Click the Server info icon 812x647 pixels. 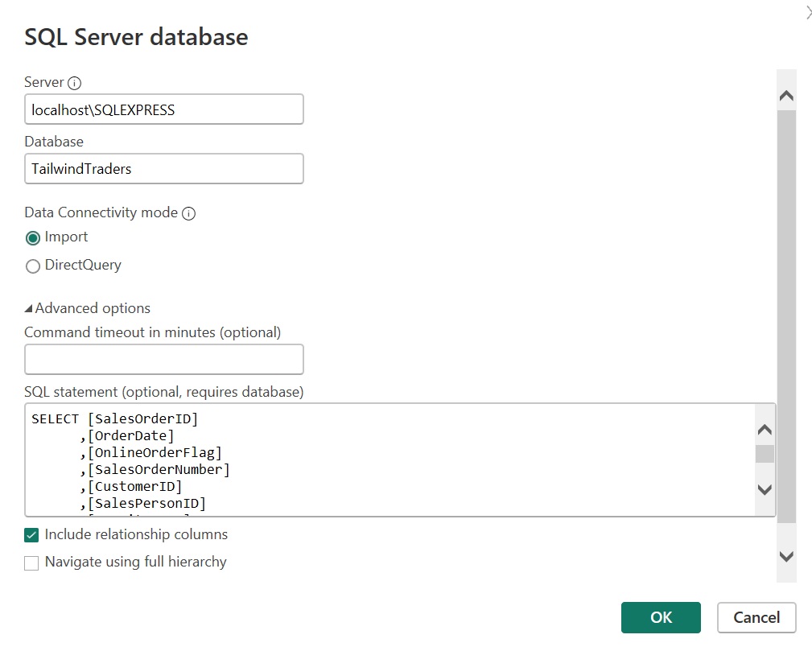(x=75, y=83)
